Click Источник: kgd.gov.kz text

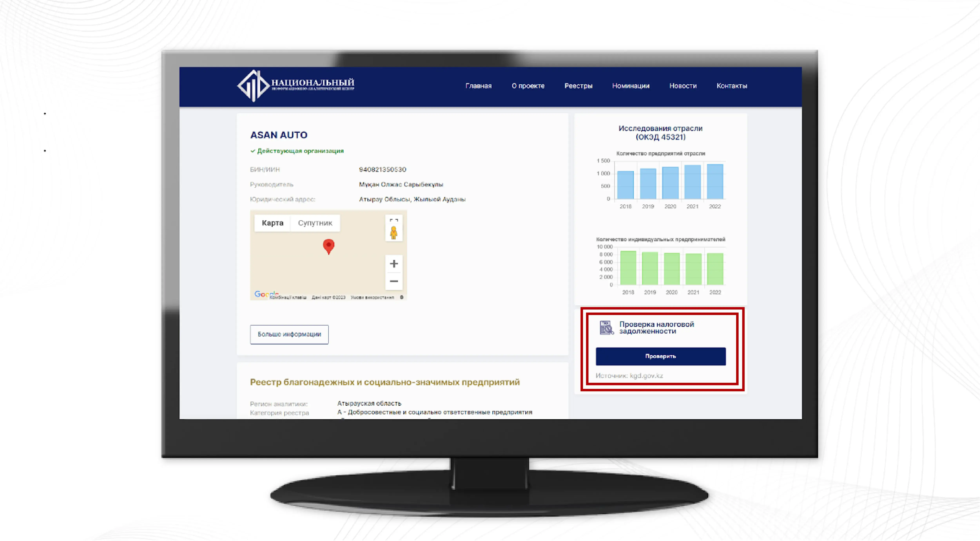(x=629, y=376)
